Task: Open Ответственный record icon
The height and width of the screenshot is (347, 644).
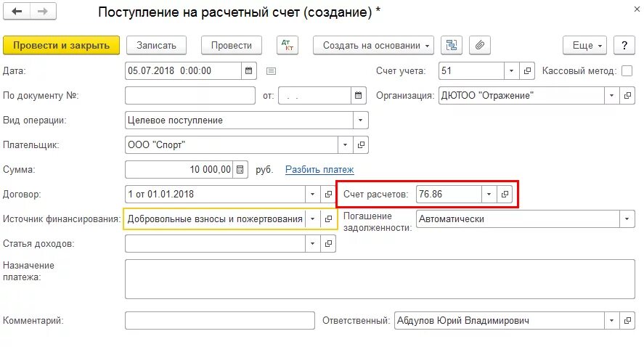Action: point(627,320)
